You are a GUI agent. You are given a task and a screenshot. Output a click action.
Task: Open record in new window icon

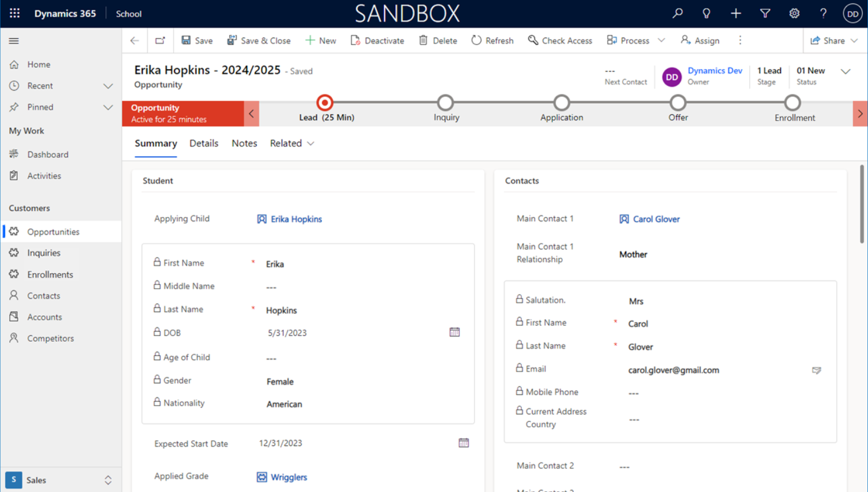pos(160,40)
